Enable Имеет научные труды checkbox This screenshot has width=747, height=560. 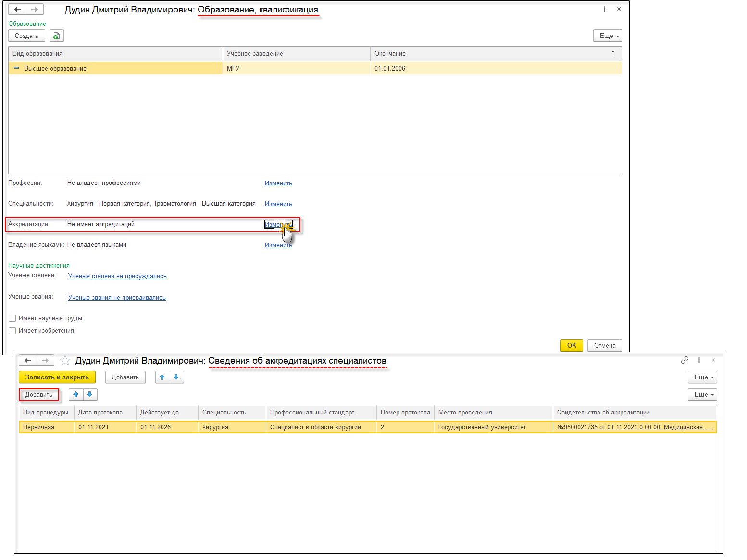pos(12,318)
